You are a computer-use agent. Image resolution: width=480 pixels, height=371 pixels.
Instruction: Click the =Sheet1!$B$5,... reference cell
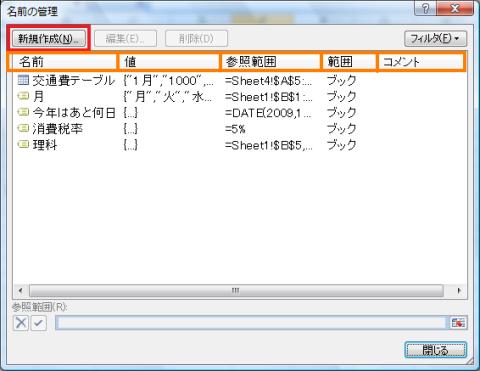click(x=268, y=145)
